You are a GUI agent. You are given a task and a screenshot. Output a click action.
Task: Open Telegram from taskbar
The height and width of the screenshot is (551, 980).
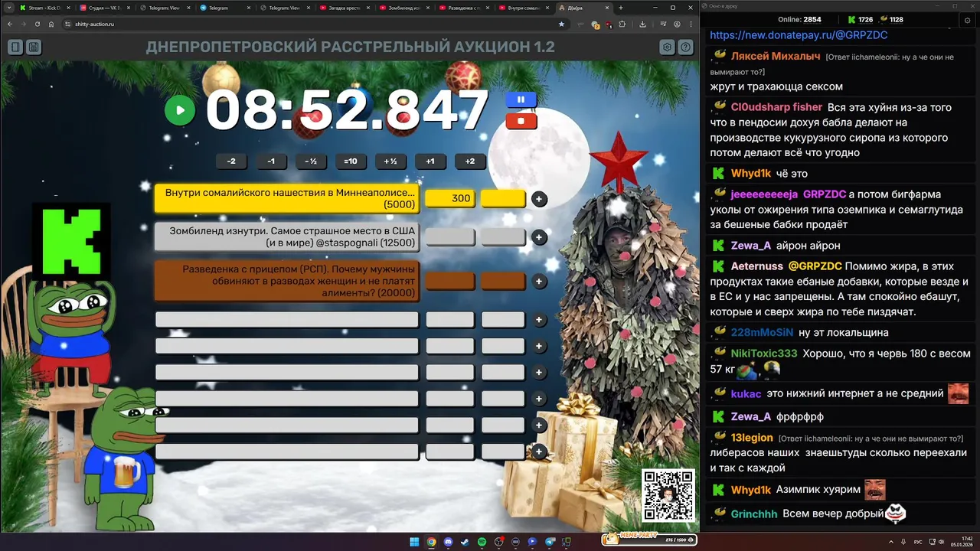tap(550, 542)
